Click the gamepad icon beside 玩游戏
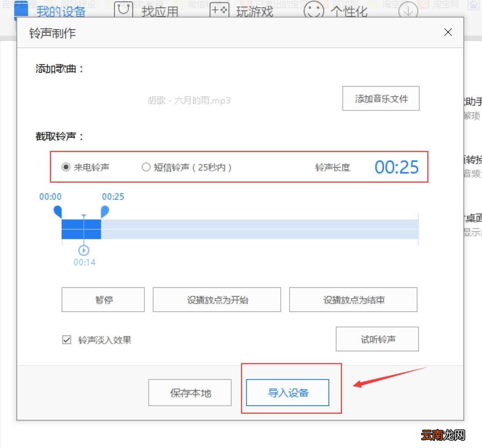Viewport: 482px width, 448px height. click(x=219, y=9)
